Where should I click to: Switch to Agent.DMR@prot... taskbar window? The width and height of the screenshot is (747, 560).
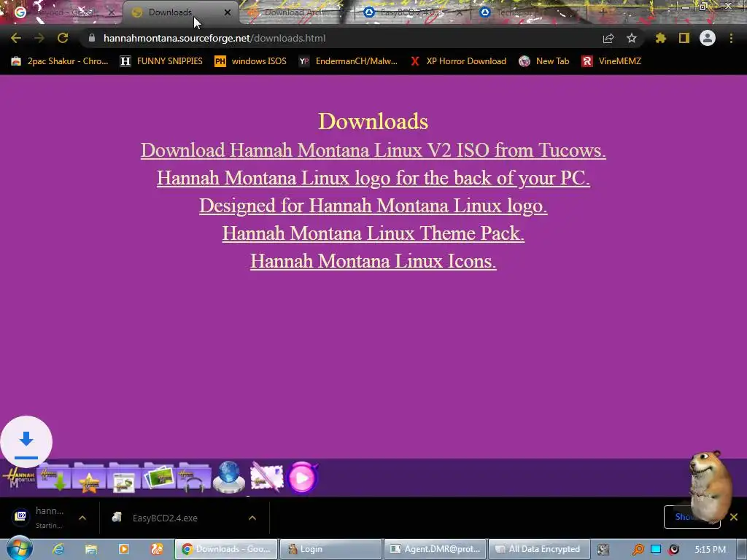(435, 549)
